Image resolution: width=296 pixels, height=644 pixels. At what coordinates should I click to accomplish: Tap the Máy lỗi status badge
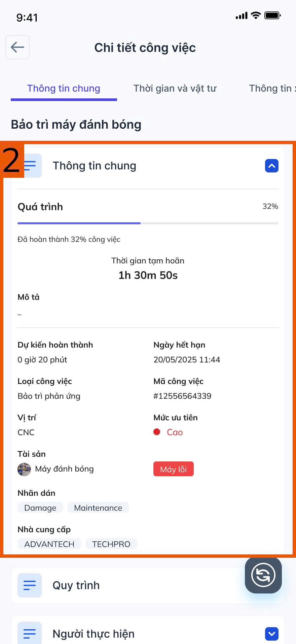173,469
